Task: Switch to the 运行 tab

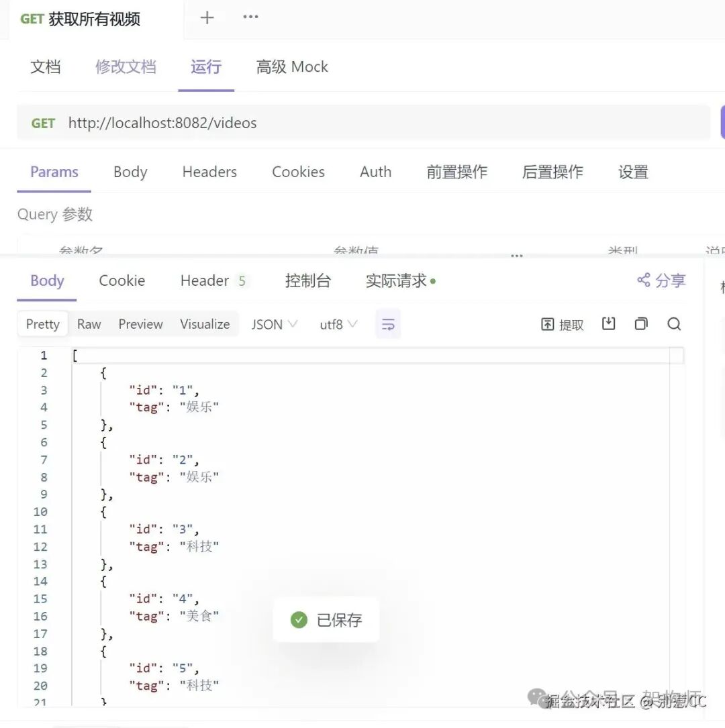Action: tap(205, 67)
